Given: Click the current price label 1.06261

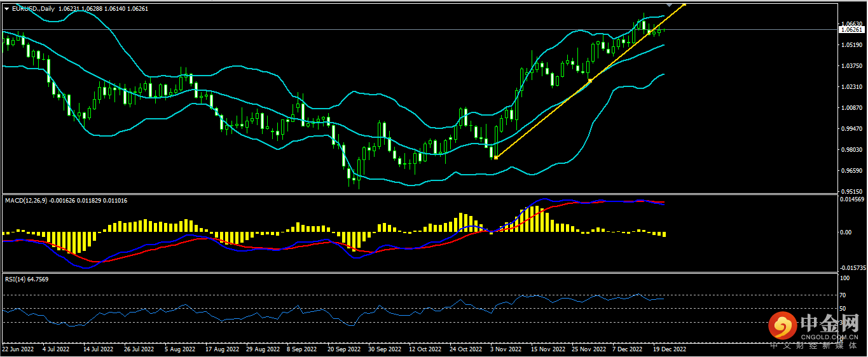Looking at the screenshot, I should (x=851, y=29).
